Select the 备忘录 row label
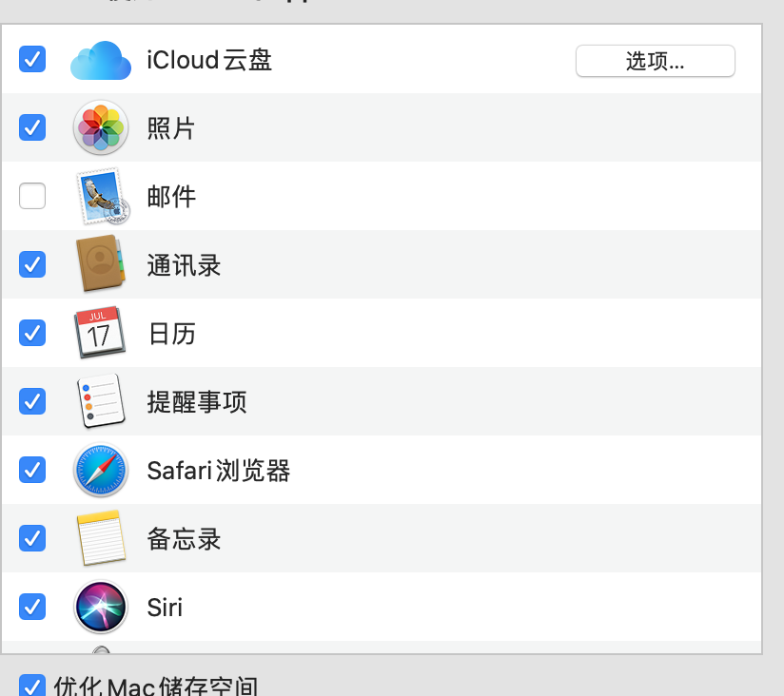 184,539
